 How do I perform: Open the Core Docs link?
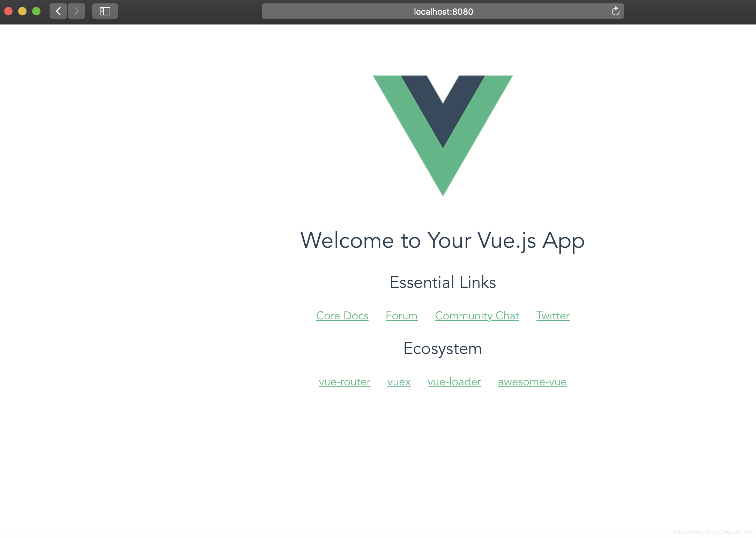(x=342, y=316)
